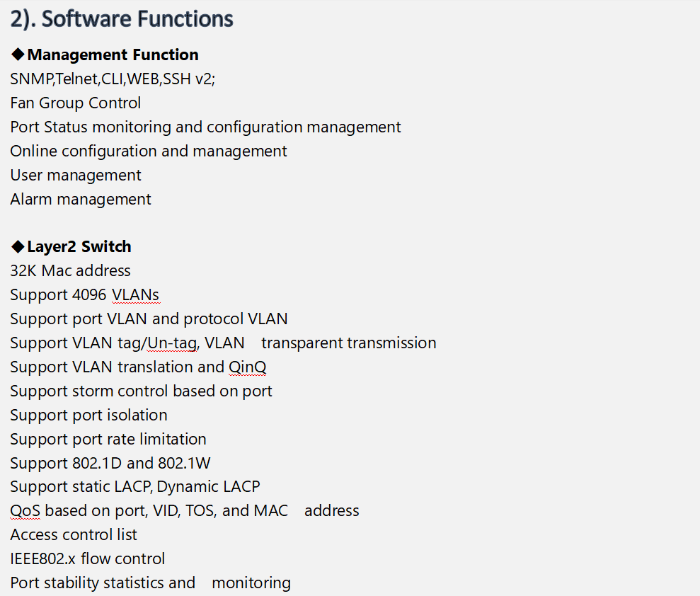The height and width of the screenshot is (596, 700).
Task: Click the underlined word QoS
Action: click(25, 511)
